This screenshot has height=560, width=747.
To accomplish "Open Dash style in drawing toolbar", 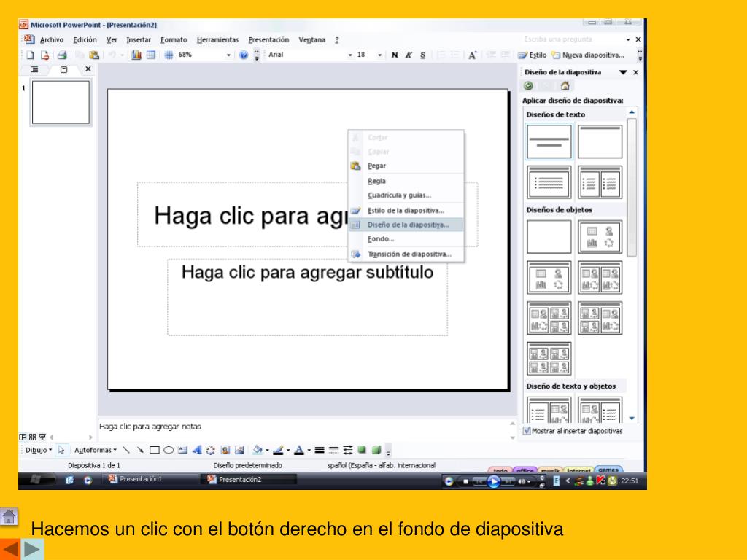I will click(334, 450).
